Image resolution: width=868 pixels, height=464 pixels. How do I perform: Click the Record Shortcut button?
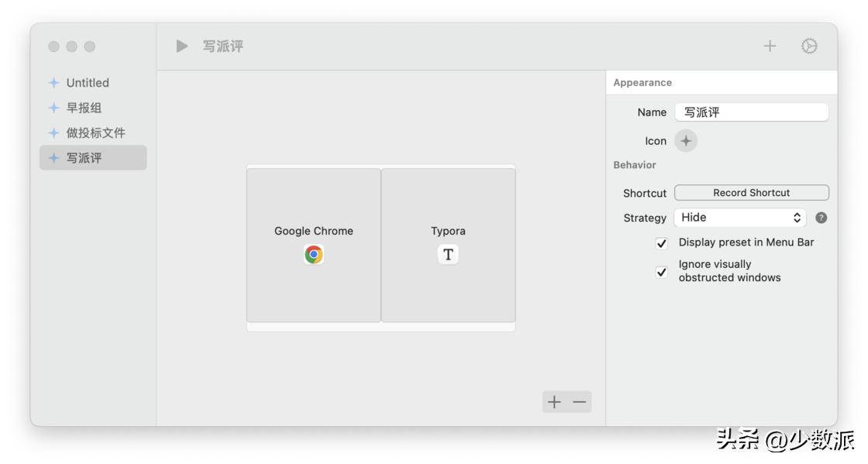pos(751,193)
